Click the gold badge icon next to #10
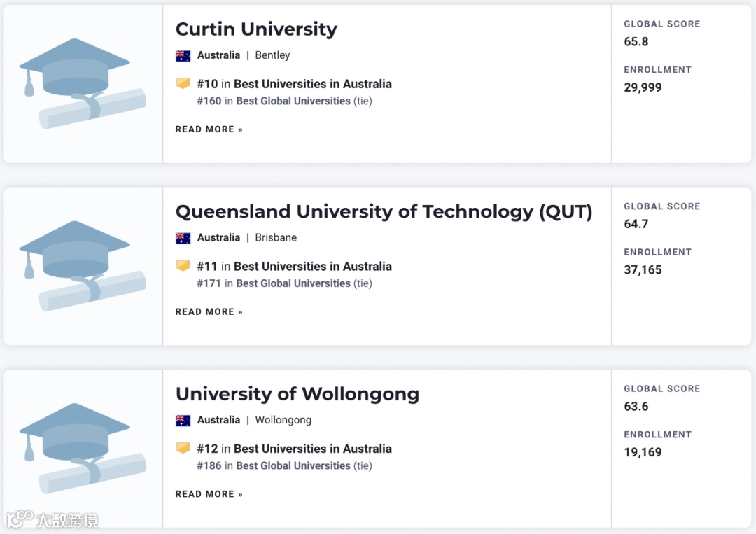Viewport: 756px width, 534px height. [x=183, y=84]
